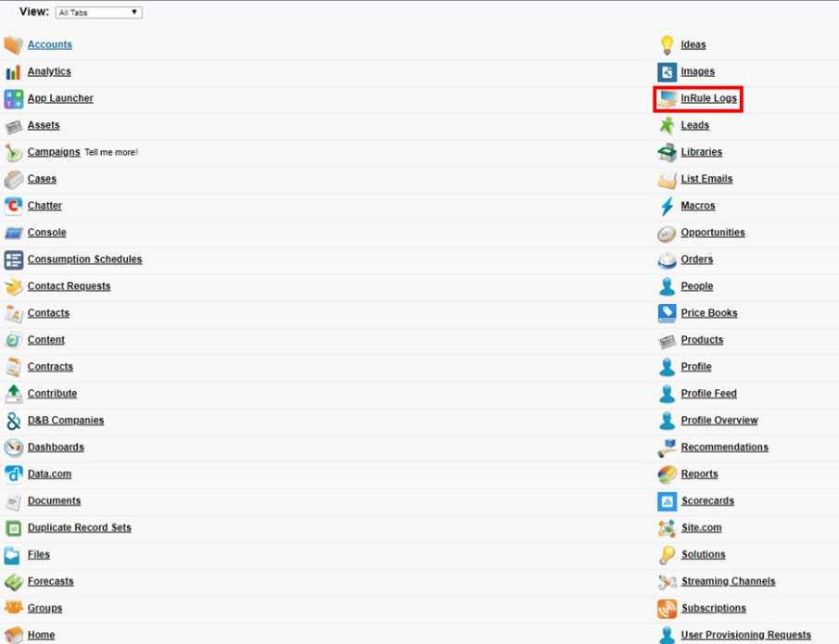Viewport: 839px width, 644px height.
Task: Go to the Documents link
Action: pos(54,500)
